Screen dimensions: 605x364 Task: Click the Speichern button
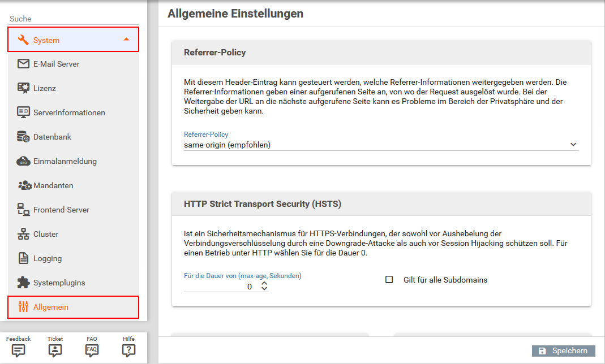point(563,351)
